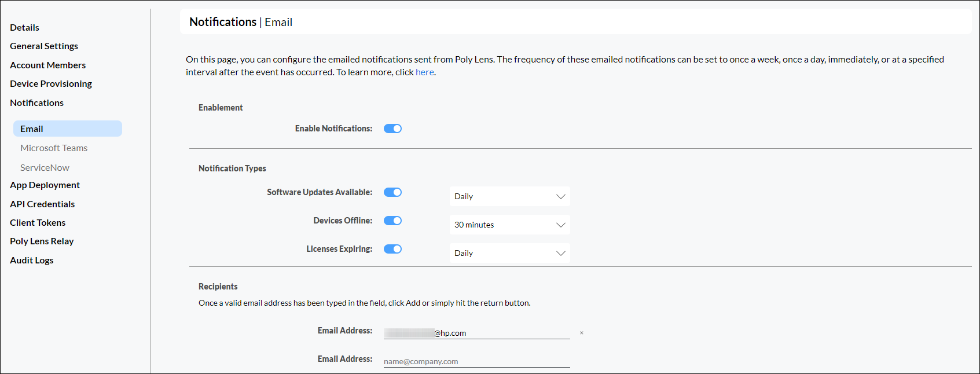Toggle Licenses Expiring notification switch

392,249
